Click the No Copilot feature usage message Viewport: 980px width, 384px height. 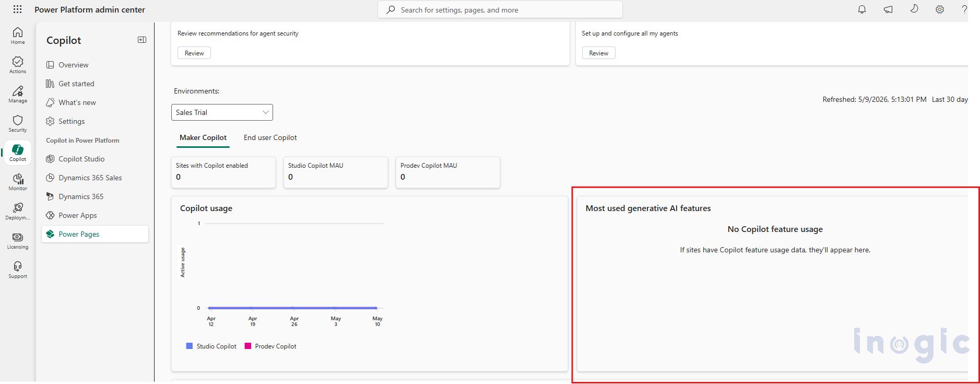775,229
